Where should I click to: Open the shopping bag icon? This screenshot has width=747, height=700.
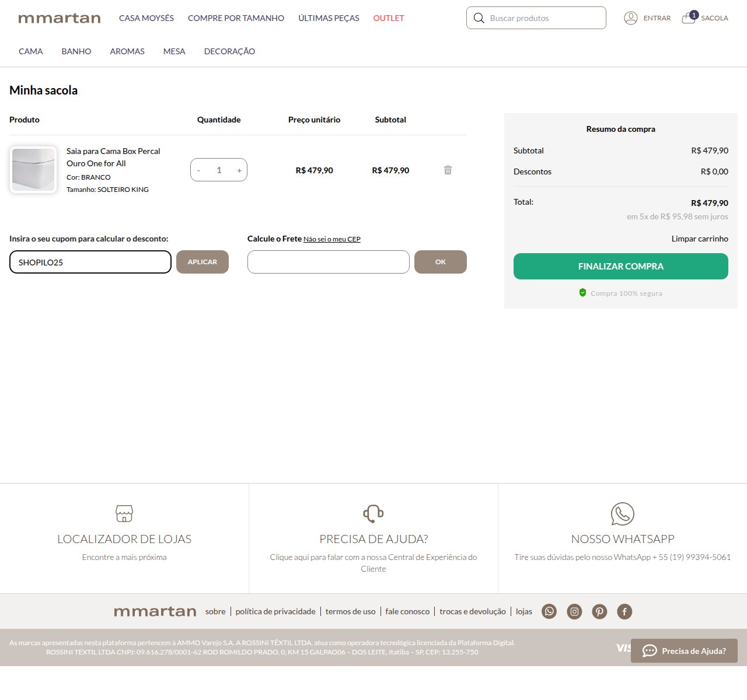pyautogui.click(x=689, y=17)
